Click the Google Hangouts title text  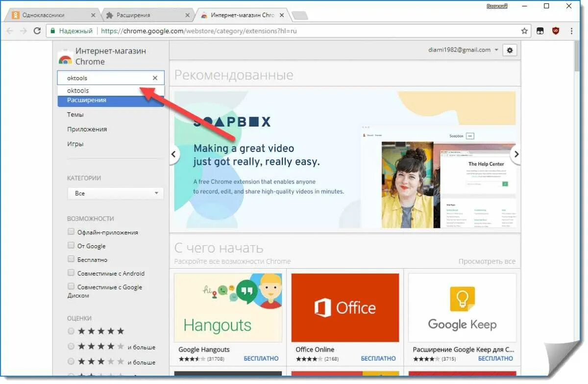204,350
